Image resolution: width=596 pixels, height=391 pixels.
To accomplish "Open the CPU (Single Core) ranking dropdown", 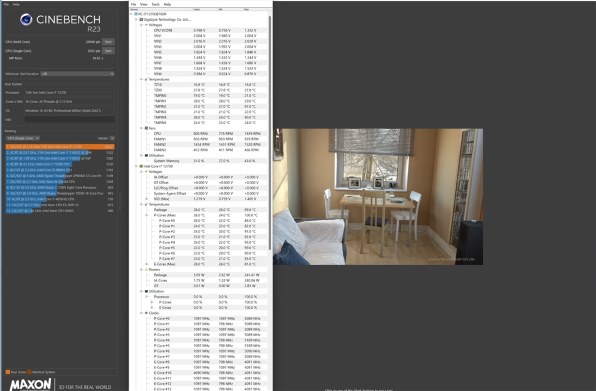I will click(x=23, y=138).
